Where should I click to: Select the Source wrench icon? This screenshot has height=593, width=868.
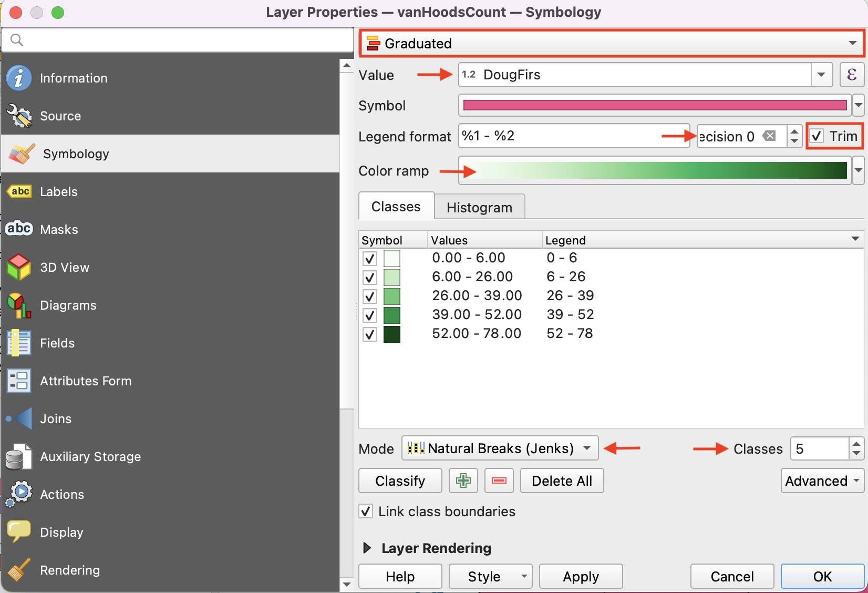point(19,116)
